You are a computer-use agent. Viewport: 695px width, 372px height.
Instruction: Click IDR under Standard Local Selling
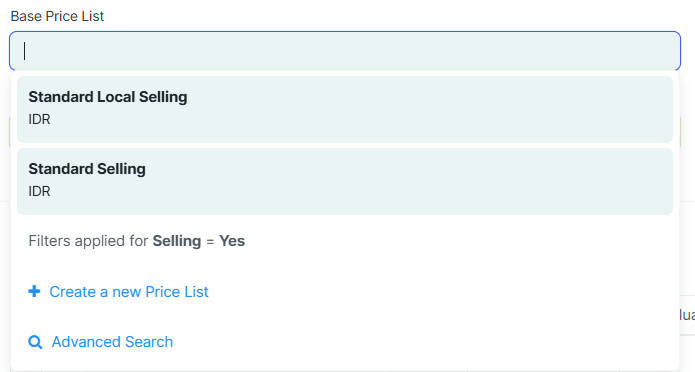(x=39, y=119)
